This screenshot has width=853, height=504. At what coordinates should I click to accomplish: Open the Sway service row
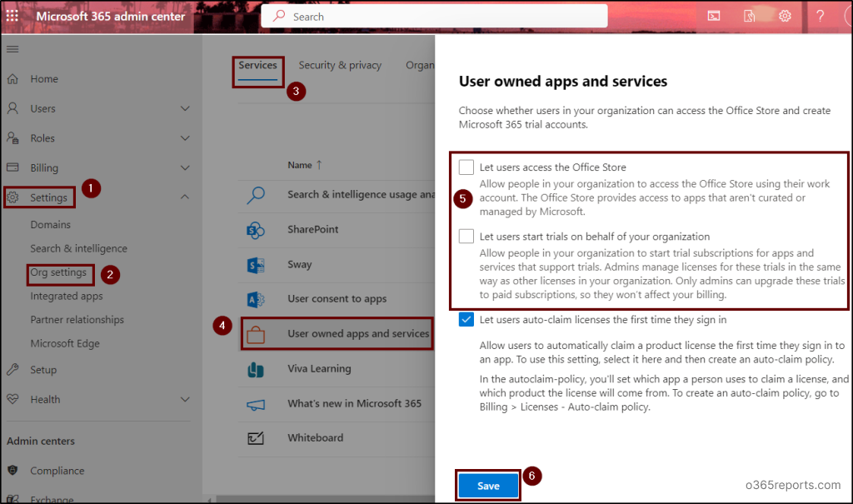tap(337, 265)
